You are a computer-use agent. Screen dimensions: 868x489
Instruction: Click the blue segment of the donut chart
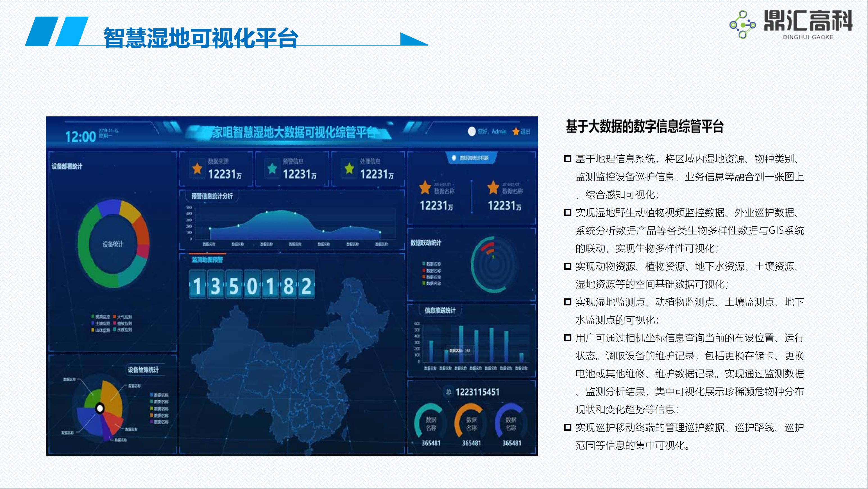pyautogui.click(x=110, y=207)
